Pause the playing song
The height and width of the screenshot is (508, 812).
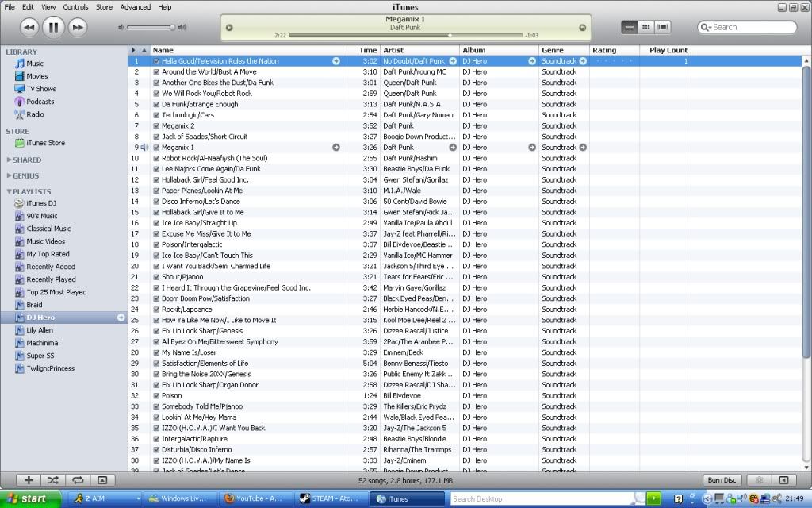(53, 27)
